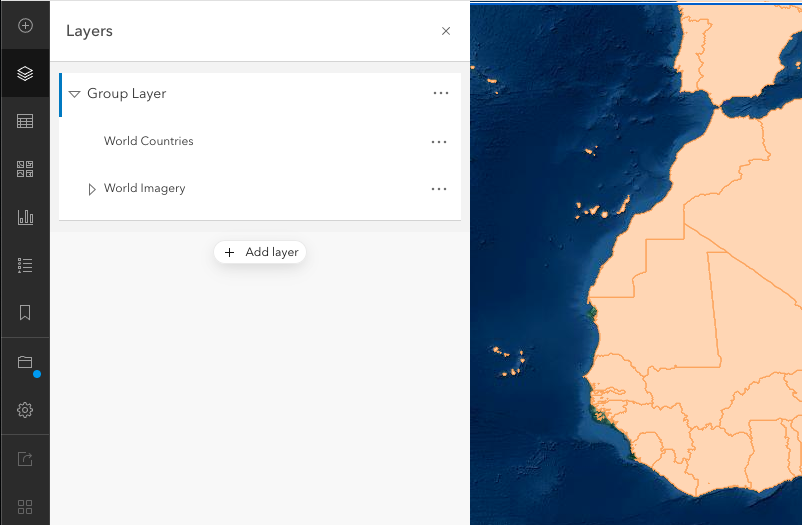Open World Countries options menu
The image size is (802, 525).
439,142
